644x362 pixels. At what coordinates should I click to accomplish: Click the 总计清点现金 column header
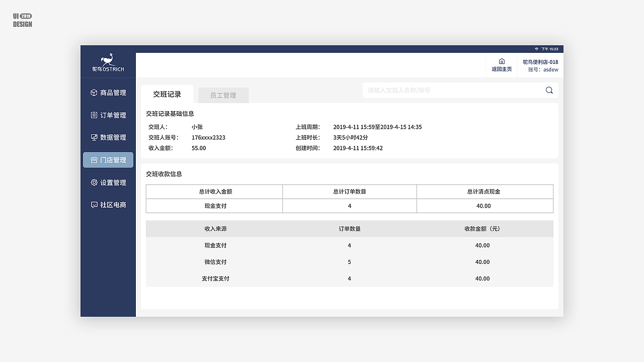484,192
